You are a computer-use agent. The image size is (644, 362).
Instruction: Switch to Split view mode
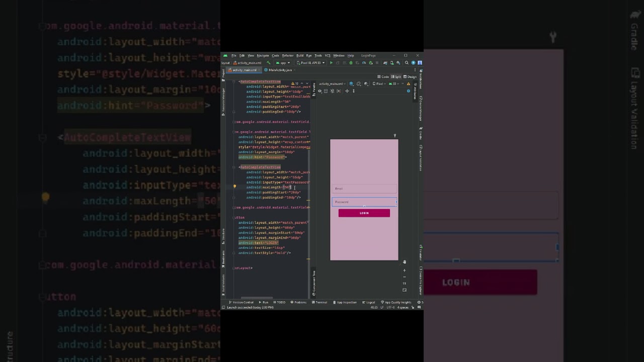pyautogui.click(x=396, y=76)
